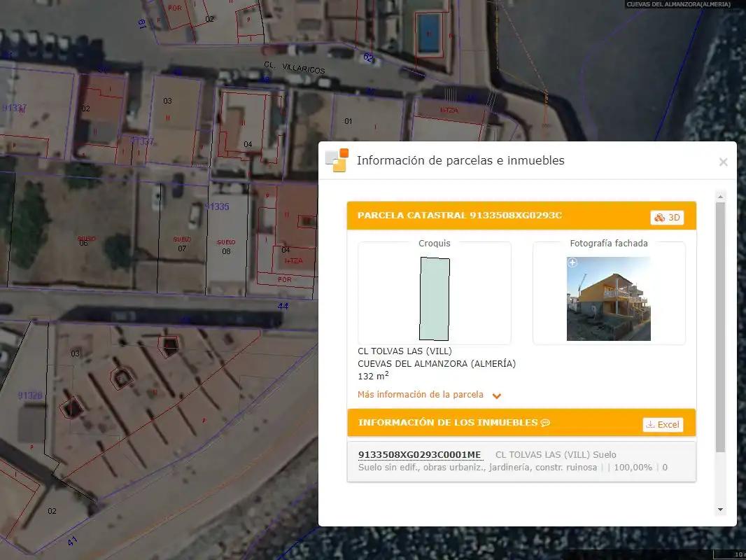Image resolution: width=746 pixels, height=560 pixels.
Task: Select map parcel labeled SUELO 08
Action: (227, 246)
